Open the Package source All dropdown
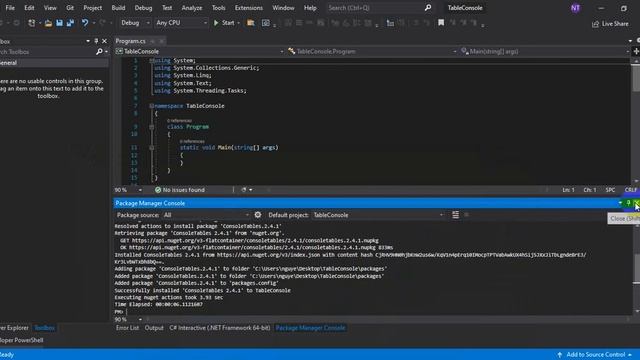 pos(206,215)
